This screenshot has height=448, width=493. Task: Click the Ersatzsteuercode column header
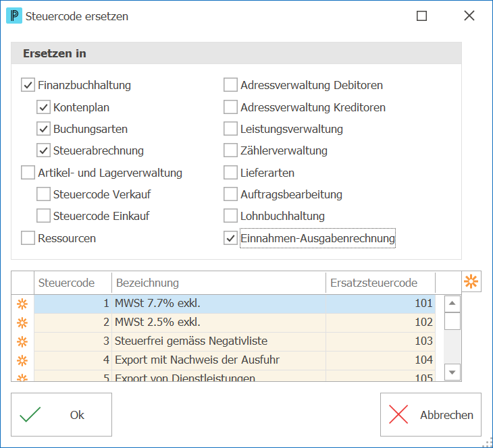click(380, 283)
